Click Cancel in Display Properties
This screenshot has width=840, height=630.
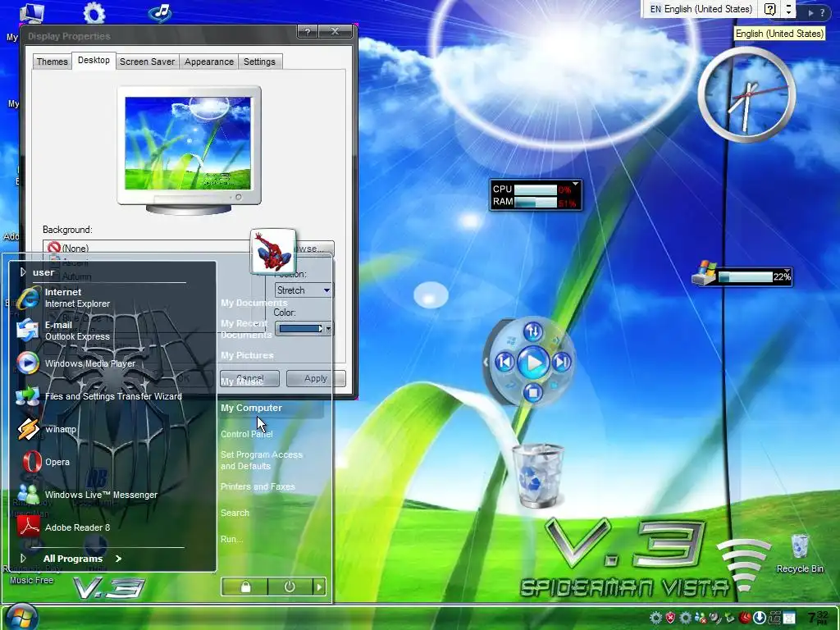coord(249,378)
